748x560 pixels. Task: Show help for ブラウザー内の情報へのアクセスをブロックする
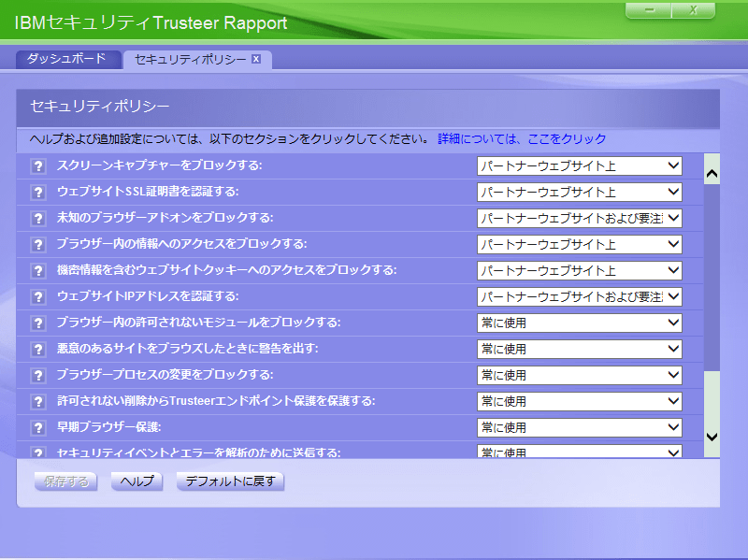[38, 245]
